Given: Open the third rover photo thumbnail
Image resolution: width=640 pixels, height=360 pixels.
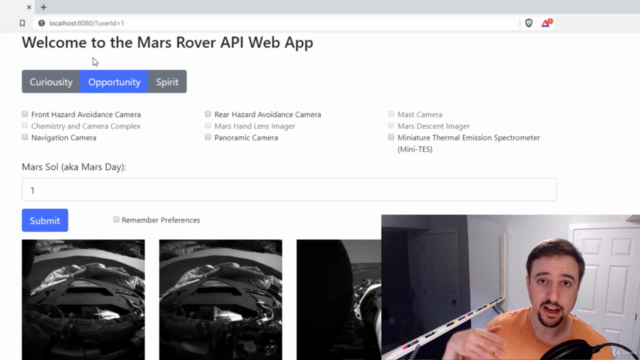Looking at the screenshot, I should point(339,300).
